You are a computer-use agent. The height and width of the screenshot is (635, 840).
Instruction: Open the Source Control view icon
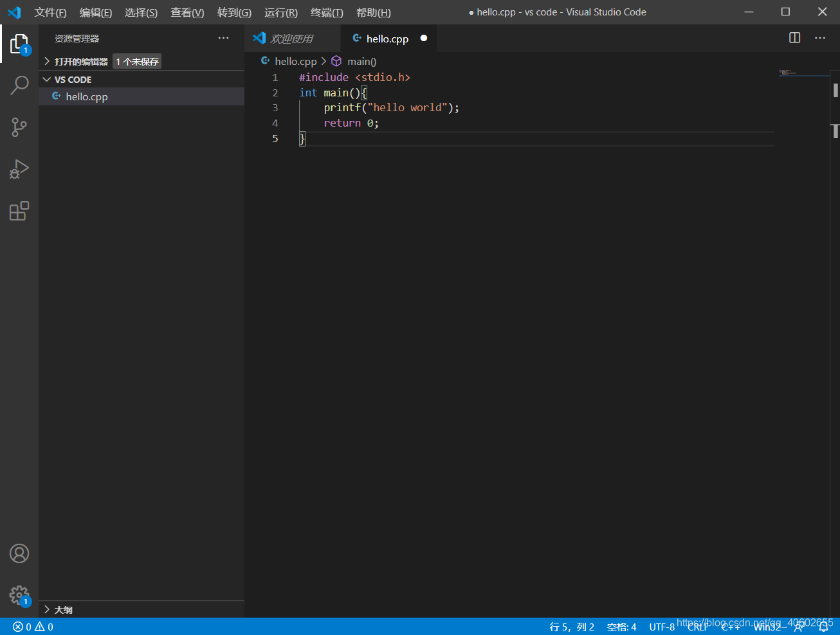19,127
